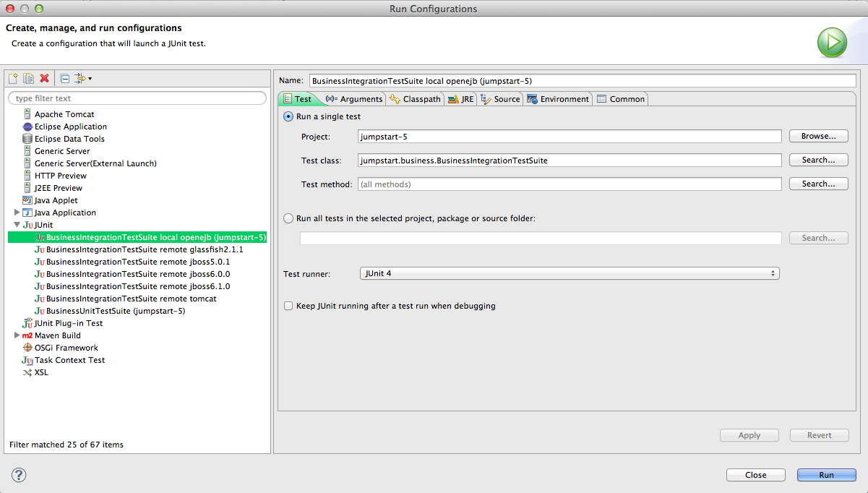This screenshot has height=493, width=868.
Task: Select the Run a single test option
Action: click(x=289, y=116)
